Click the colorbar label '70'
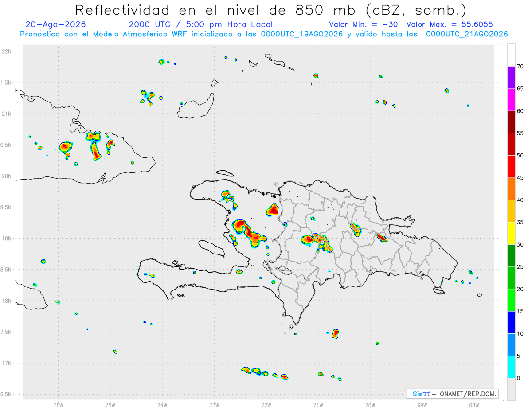 coord(520,67)
